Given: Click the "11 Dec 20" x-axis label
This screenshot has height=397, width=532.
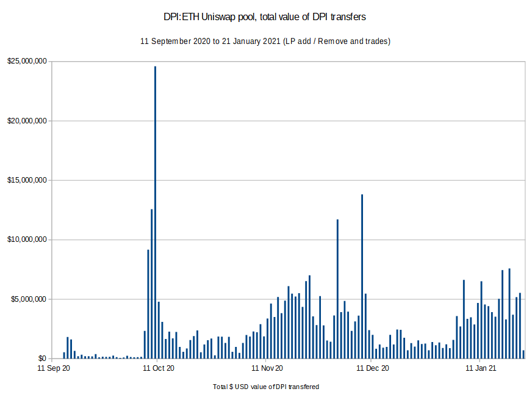Looking at the screenshot, I should (x=373, y=368).
